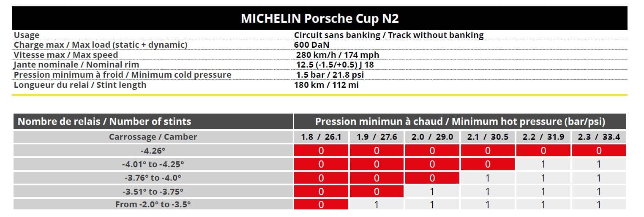The image size is (644, 217).
Task: Click the MICHELIN Porsche Cup N2 title bar
Action: click(x=319, y=19)
